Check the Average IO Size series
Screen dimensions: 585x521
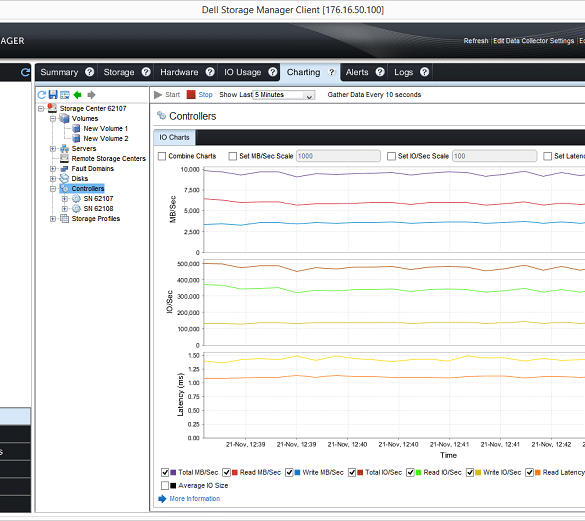coord(165,486)
